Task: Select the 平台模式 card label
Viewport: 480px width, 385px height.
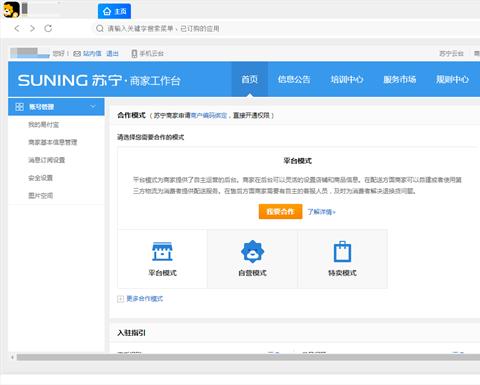Action: pos(162,273)
